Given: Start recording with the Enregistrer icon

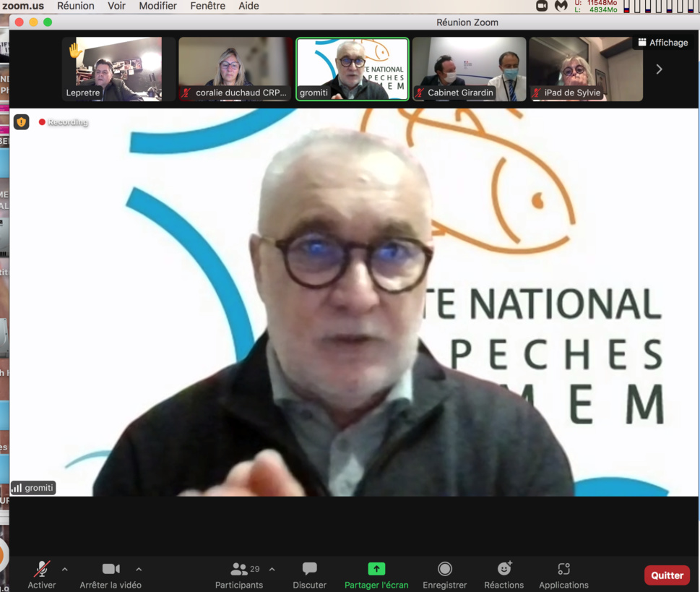Looking at the screenshot, I should [445, 570].
